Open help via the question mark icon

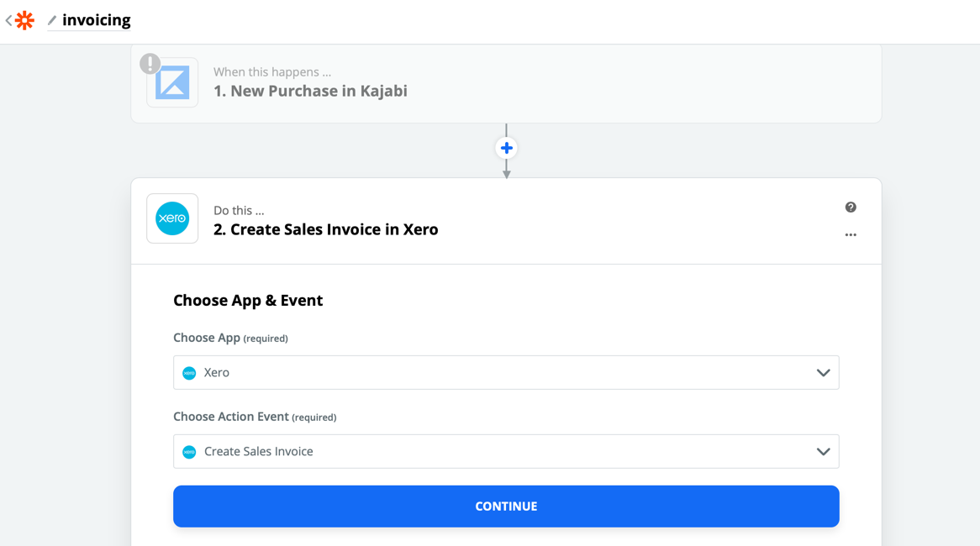[851, 207]
